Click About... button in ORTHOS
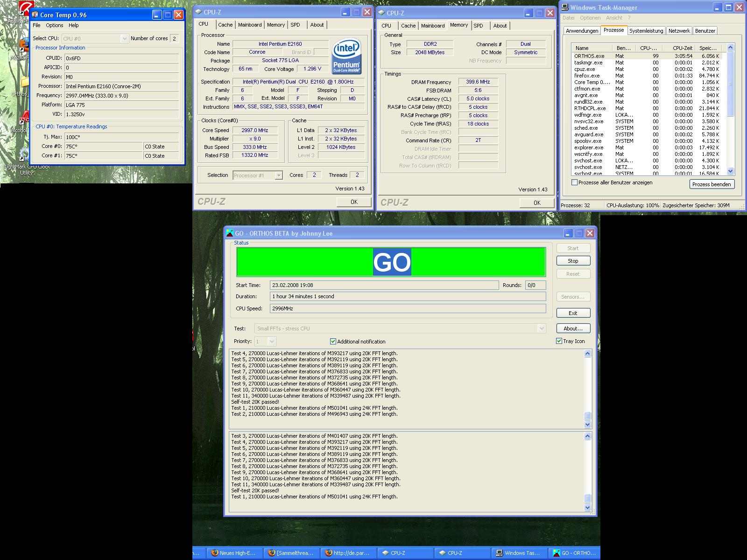Viewport: 747px width, 560px height. (573, 329)
